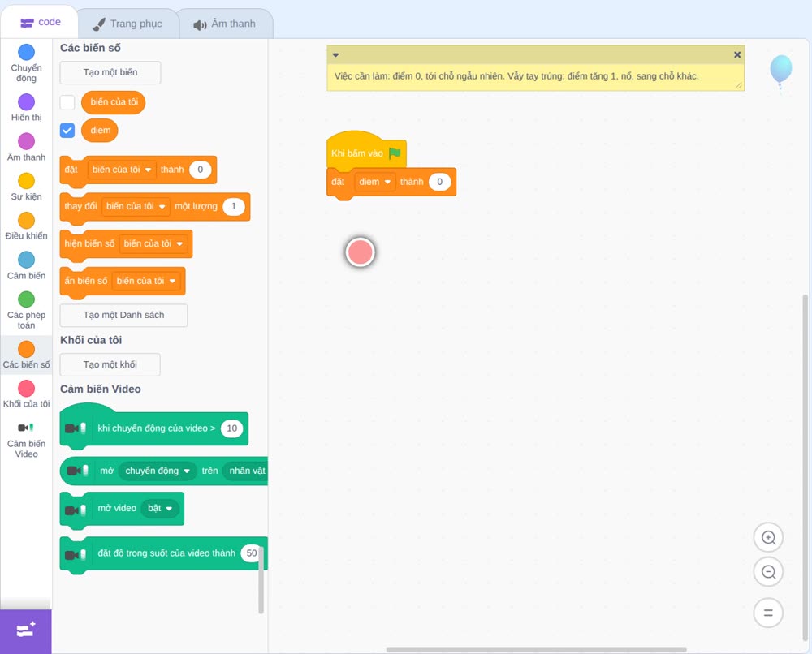Image resolution: width=812 pixels, height=654 pixels.
Task: Select the Âm thanh category circle
Action: coord(27,141)
